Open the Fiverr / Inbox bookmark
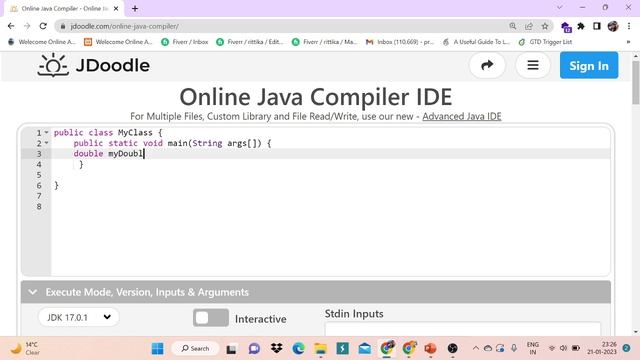 (x=185, y=42)
